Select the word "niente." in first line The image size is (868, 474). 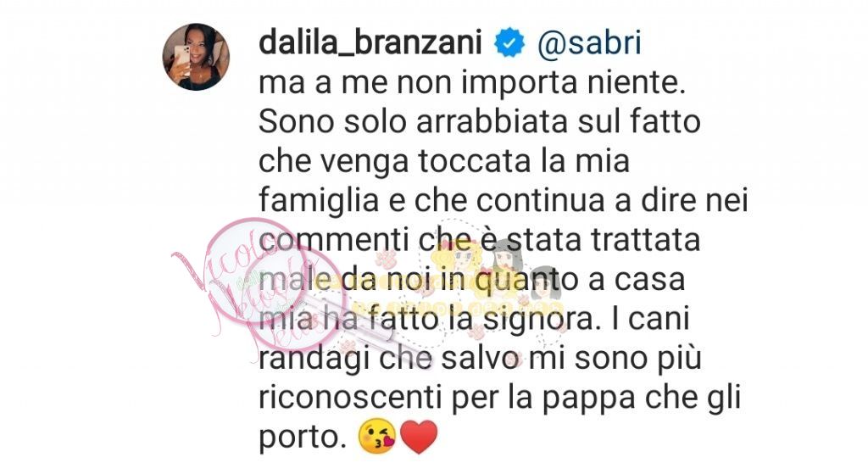(x=634, y=83)
